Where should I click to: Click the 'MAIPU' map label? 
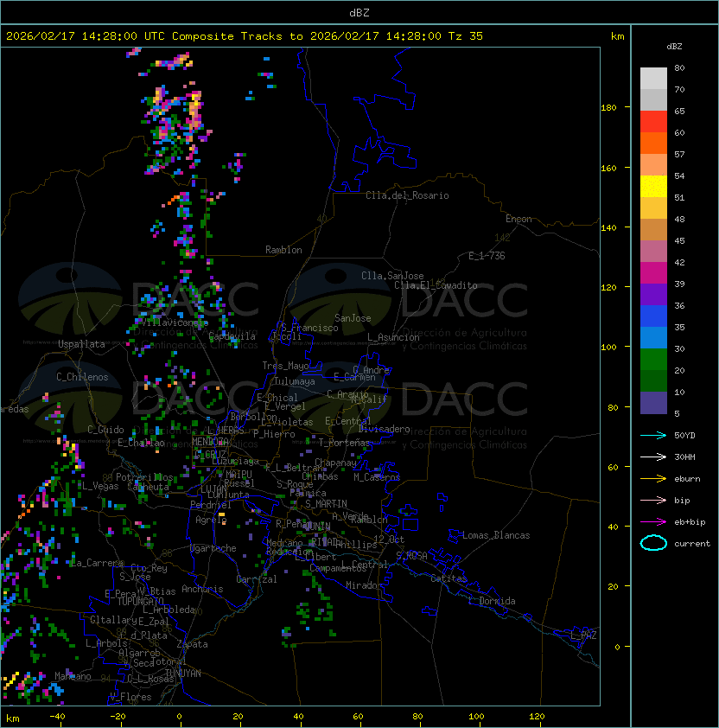pos(239,475)
